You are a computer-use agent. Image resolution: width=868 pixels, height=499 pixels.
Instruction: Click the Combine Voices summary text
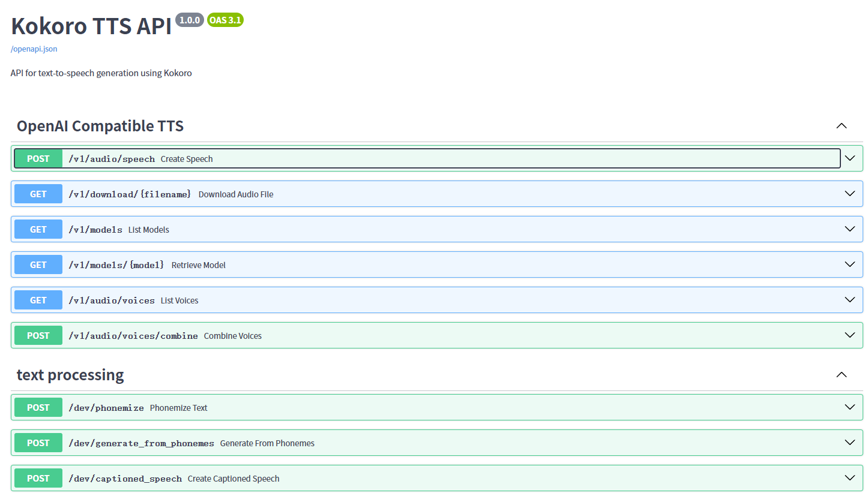(233, 336)
